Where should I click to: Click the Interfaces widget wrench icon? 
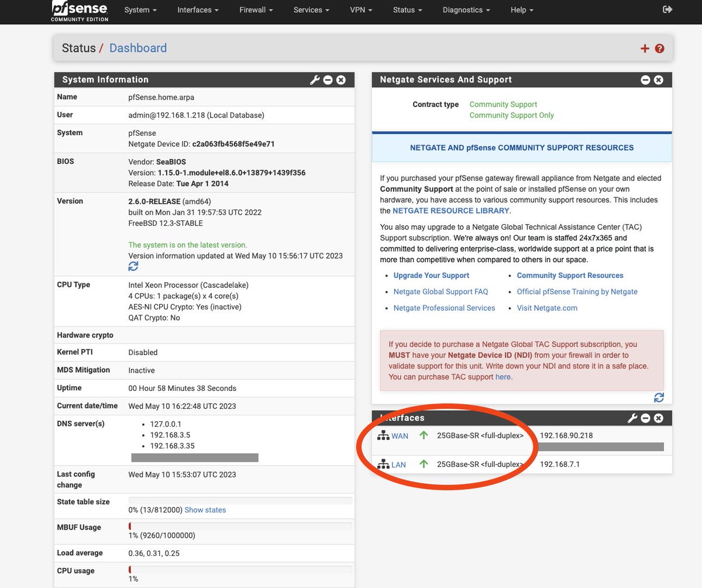tap(632, 418)
